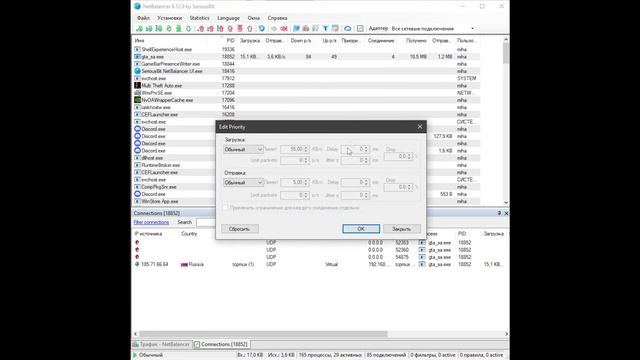Select the GameBarPresenceWriter.exe process row

click(306, 64)
